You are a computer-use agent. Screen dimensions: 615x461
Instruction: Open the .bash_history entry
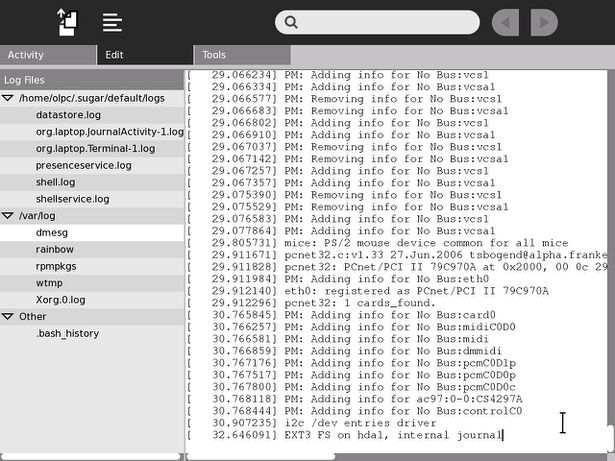pyautogui.click(x=67, y=333)
